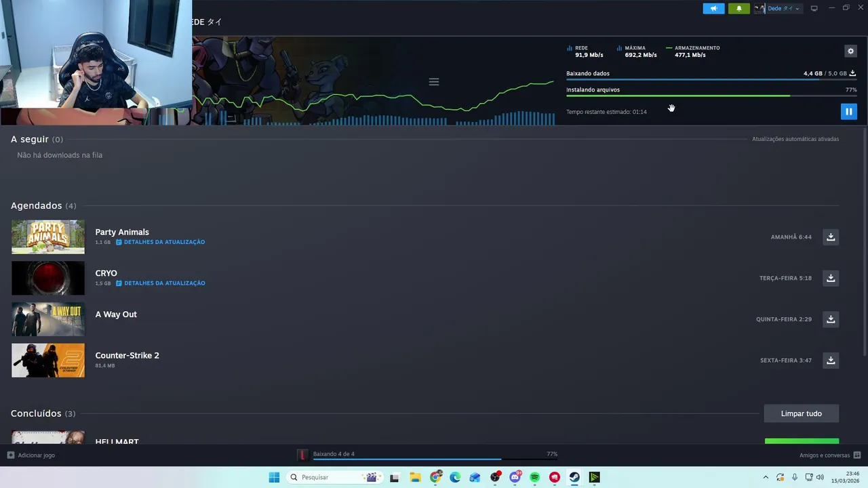Open the announcements megaphone button
This screenshot has height=488, width=868.
click(713, 8)
